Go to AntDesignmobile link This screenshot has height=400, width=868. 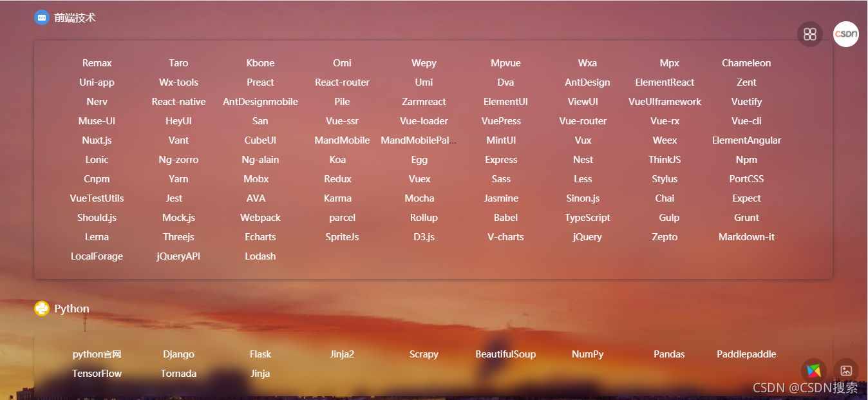pos(261,102)
